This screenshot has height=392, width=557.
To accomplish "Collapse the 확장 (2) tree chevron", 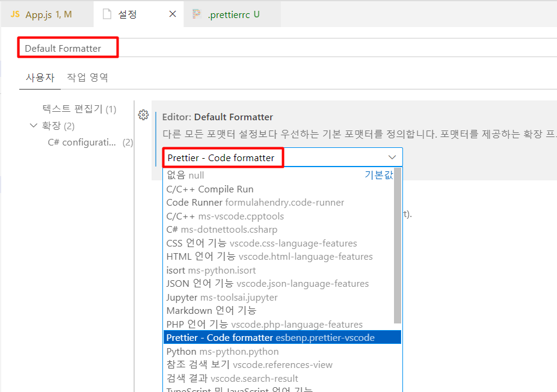I will [34, 125].
